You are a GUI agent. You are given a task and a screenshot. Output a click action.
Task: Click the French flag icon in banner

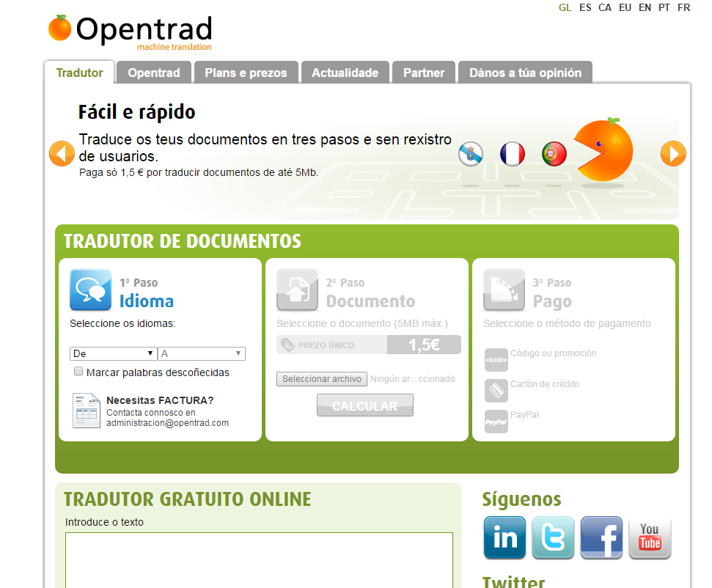pos(513,154)
